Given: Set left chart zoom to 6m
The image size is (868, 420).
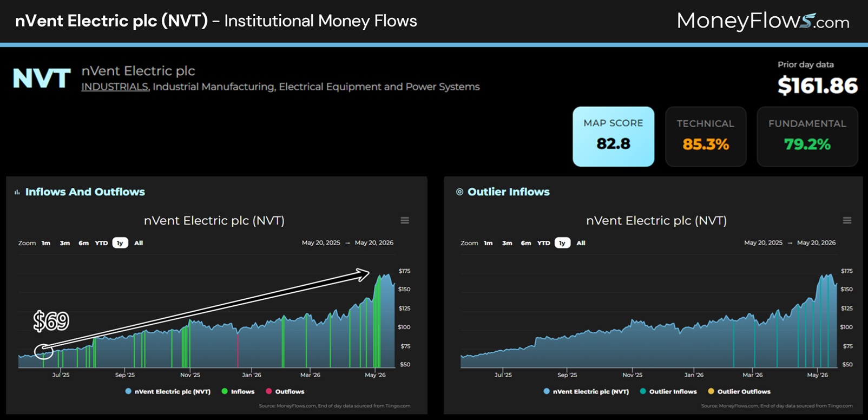Looking at the screenshot, I should pos(83,243).
